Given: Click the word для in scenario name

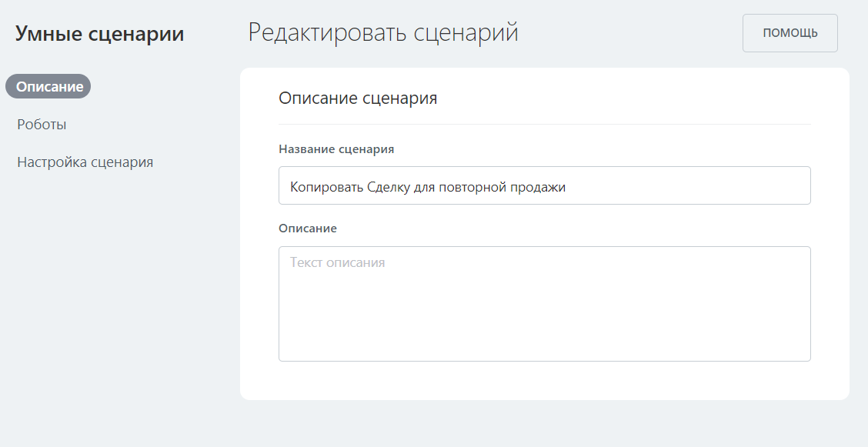Looking at the screenshot, I should pyautogui.click(x=424, y=187).
